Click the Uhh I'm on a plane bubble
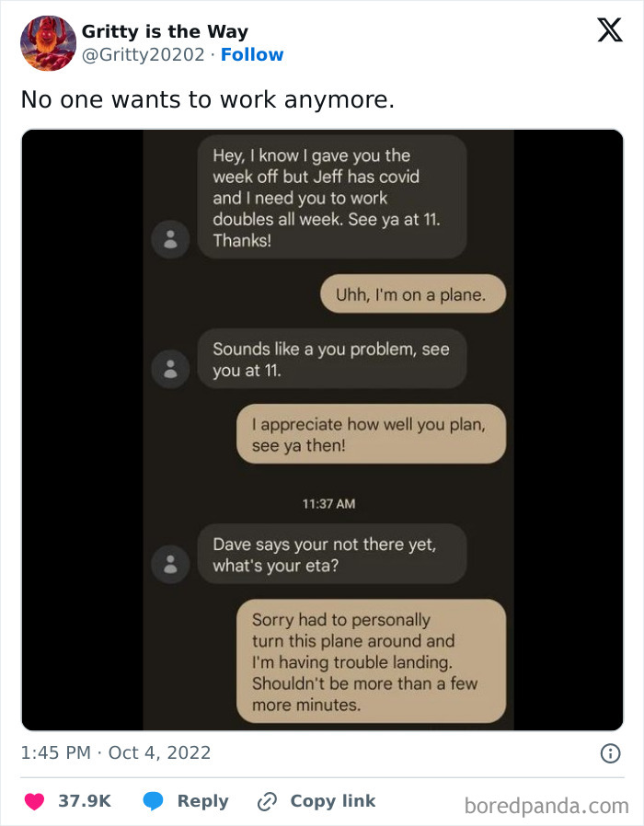 pos(413,293)
